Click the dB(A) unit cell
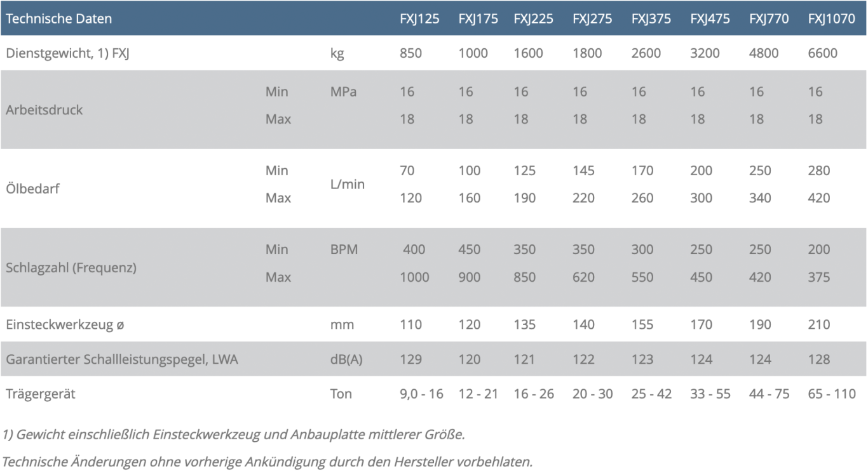 pos(346,360)
